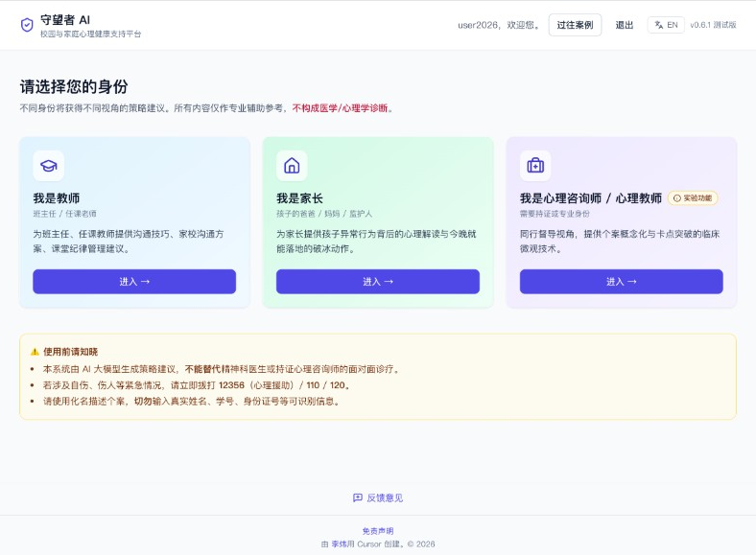756x555 pixels.
Task: Click the red 不构成医学/心理学诊断 text
Action: point(340,108)
